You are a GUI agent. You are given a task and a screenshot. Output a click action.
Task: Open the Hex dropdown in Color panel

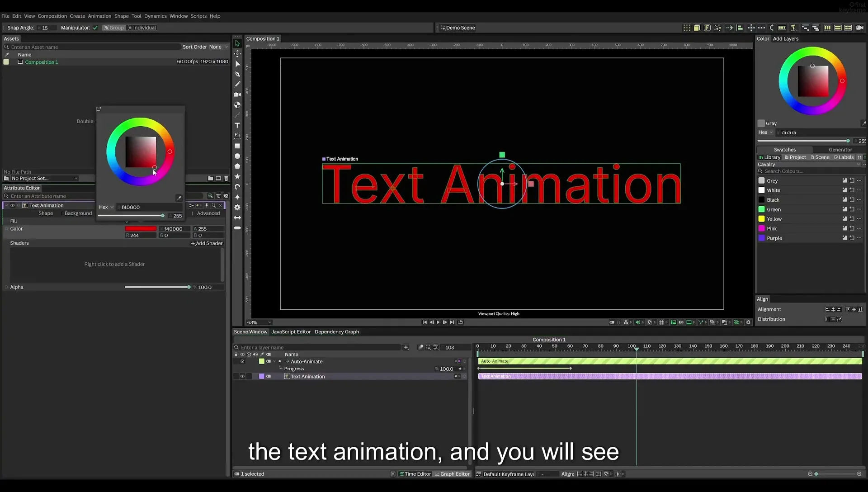point(765,132)
